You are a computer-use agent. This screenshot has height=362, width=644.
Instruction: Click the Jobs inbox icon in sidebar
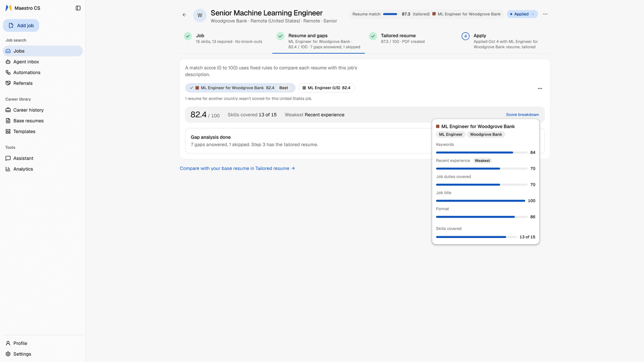click(x=8, y=51)
